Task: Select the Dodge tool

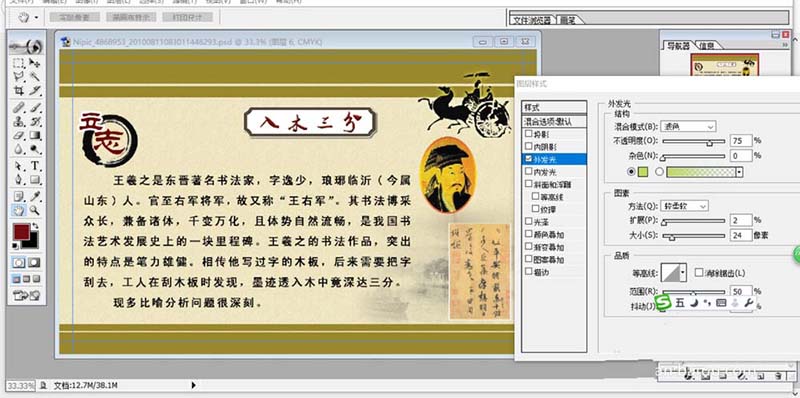Action: [35, 149]
